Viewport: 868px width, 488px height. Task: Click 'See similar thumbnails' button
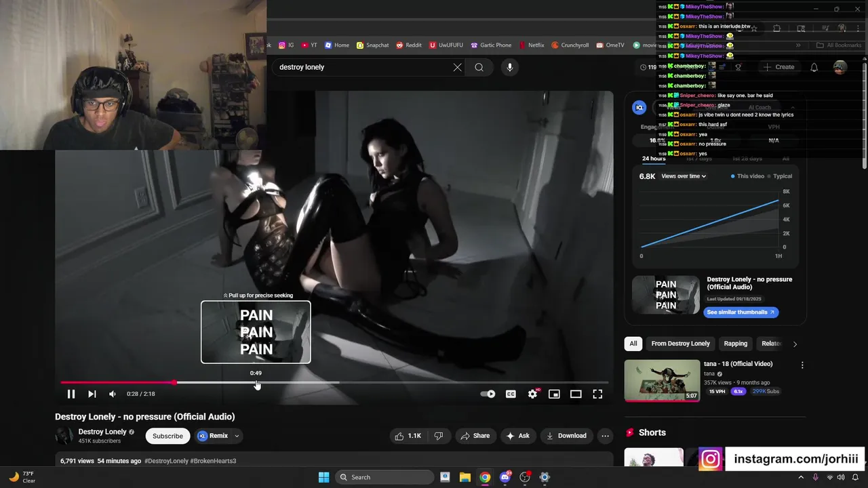click(x=741, y=312)
